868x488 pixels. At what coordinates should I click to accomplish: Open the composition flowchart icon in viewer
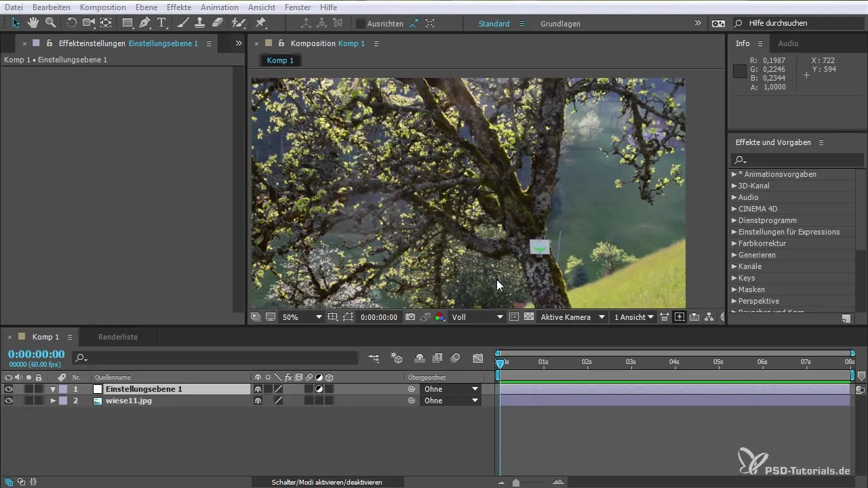pyautogui.click(x=709, y=317)
